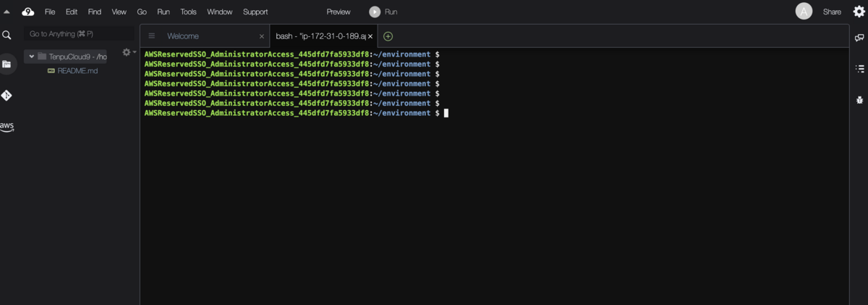Screen dimensions: 868x305
Task: Open the Window menu
Action: [x=220, y=12]
